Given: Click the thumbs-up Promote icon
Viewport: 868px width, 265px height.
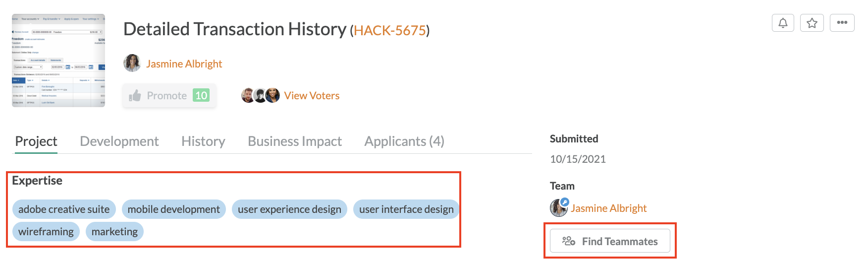Looking at the screenshot, I should pyautogui.click(x=135, y=95).
